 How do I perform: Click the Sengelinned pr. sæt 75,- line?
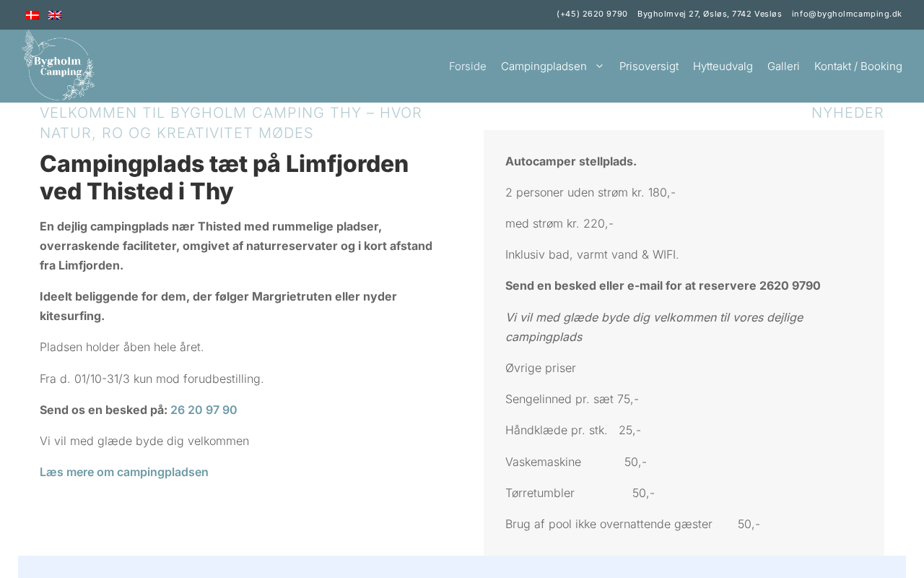572,400
